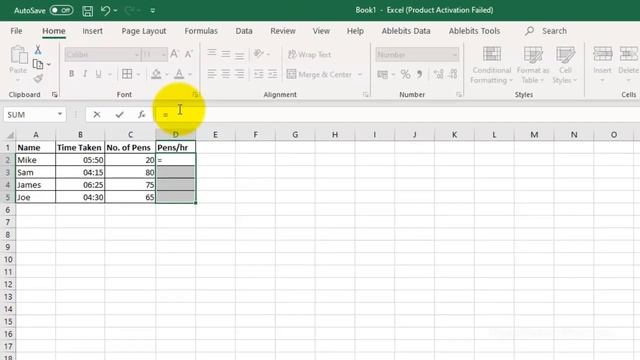Click the Middle Align icon
The image size is (640, 360).
click(x=226, y=54)
